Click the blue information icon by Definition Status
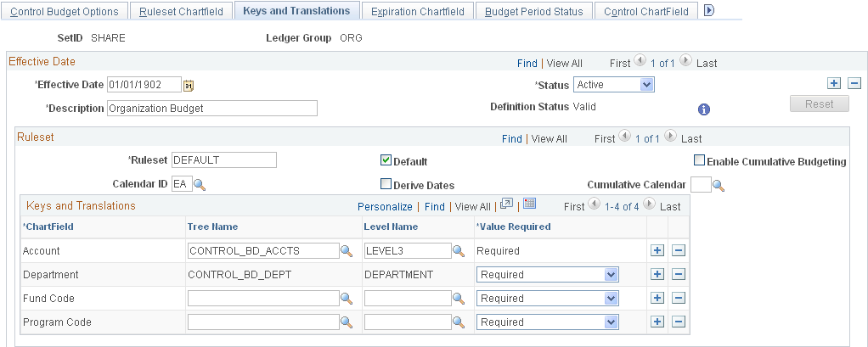 coord(703,109)
